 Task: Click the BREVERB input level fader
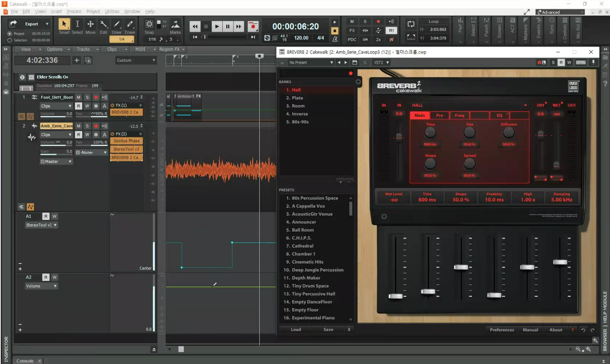click(399, 137)
